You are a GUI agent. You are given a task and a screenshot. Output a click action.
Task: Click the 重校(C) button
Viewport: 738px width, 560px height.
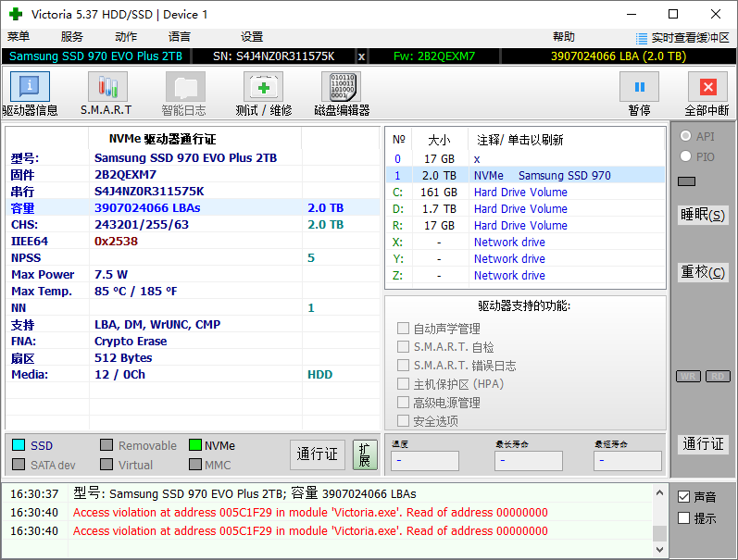point(703,272)
